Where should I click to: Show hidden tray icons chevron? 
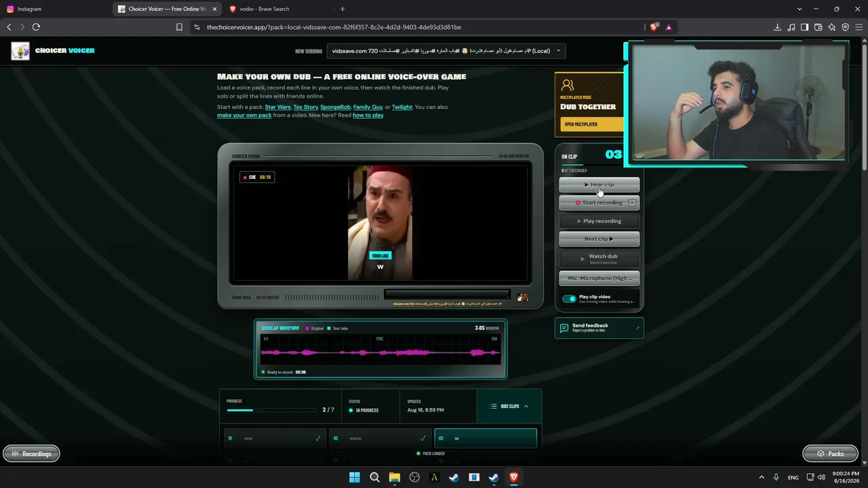[x=761, y=477]
